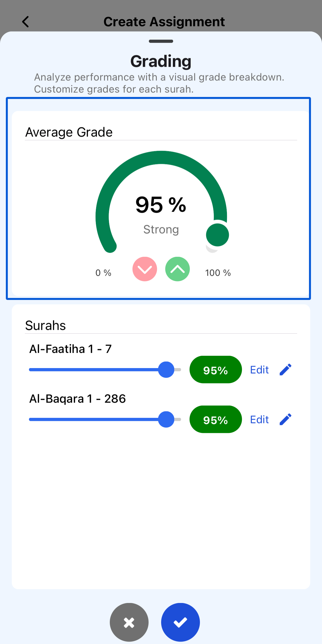Tap the drag handle atop the Grading sheet
The height and width of the screenshot is (644, 322).
161,41
